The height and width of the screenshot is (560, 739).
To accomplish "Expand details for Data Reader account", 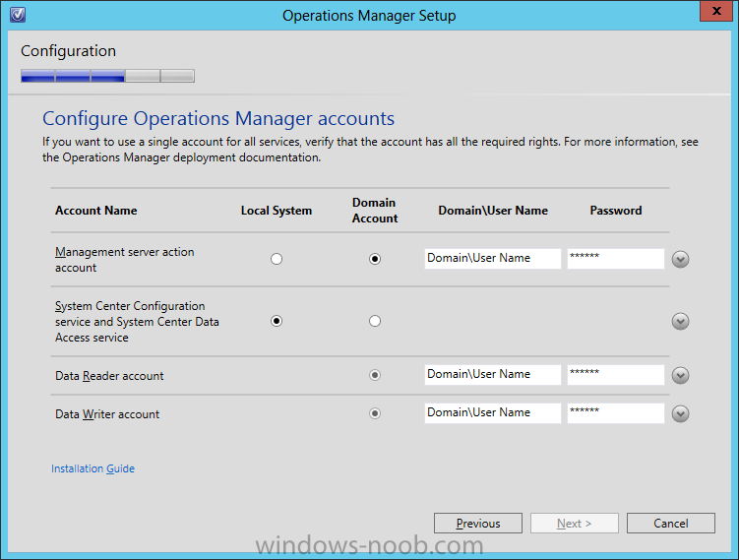I will [x=680, y=375].
